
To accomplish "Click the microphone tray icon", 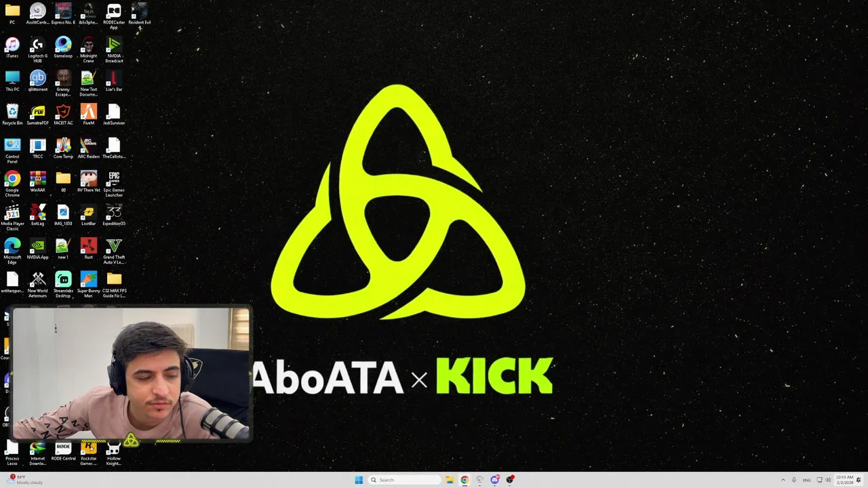I will pyautogui.click(x=794, y=480).
